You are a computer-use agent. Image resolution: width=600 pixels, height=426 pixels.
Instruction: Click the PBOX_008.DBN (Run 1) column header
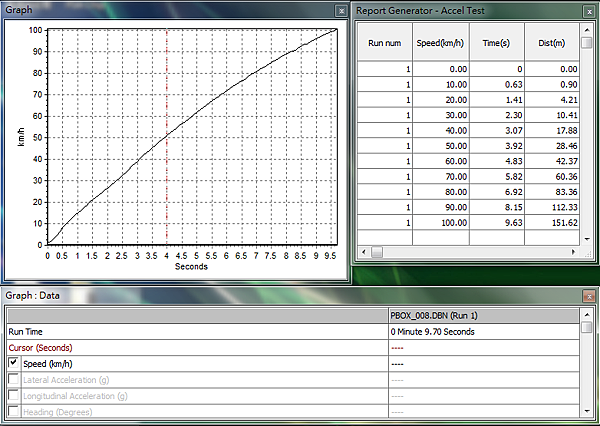484,316
